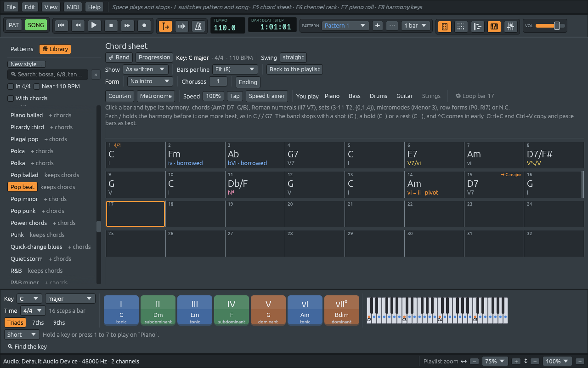Open the Time 4/4 dropdown
Screen dimensions: 588x368
(33, 311)
